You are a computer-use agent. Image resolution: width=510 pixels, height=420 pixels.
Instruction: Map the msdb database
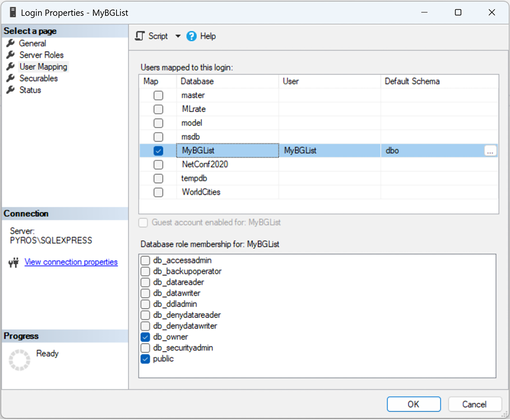point(158,137)
